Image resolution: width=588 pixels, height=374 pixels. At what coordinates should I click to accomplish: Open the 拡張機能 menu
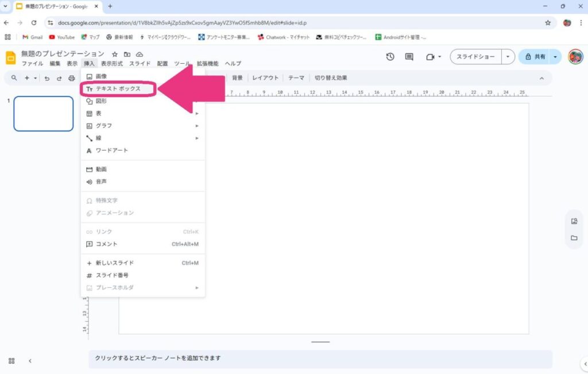click(207, 64)
